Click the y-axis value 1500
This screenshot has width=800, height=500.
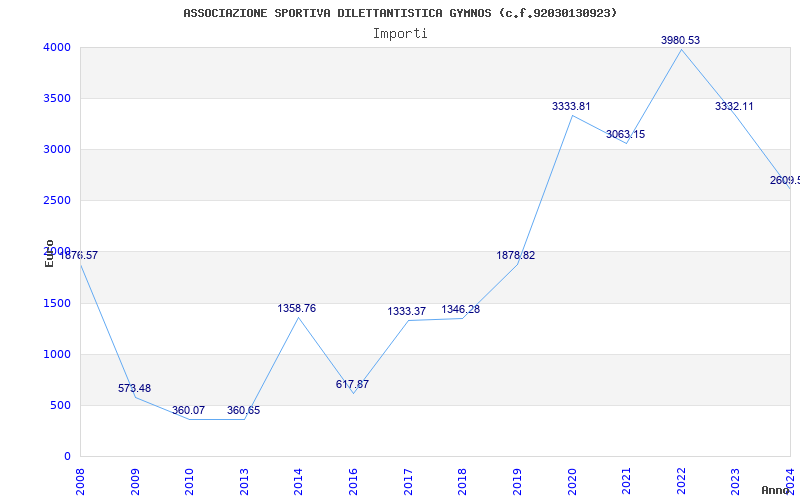57,304
